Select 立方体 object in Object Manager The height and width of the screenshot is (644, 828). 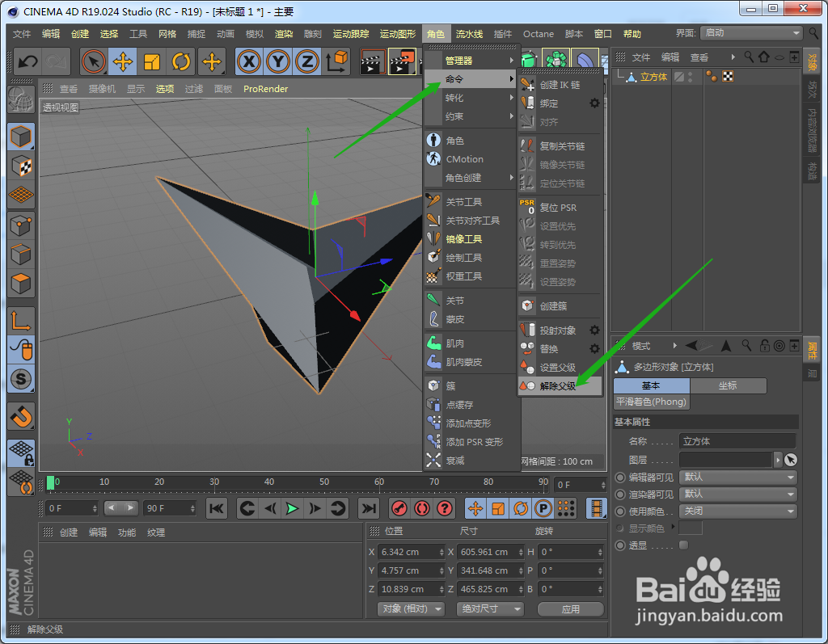coord(653,77)
